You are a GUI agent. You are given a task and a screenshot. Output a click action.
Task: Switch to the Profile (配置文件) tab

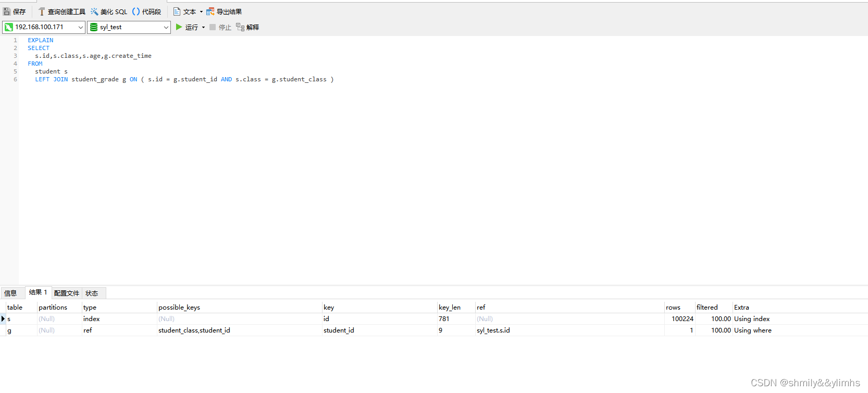[67, 293]
